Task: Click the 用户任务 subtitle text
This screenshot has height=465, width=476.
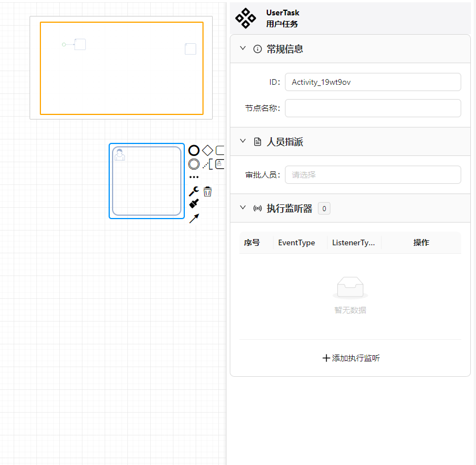Action: 282,24
